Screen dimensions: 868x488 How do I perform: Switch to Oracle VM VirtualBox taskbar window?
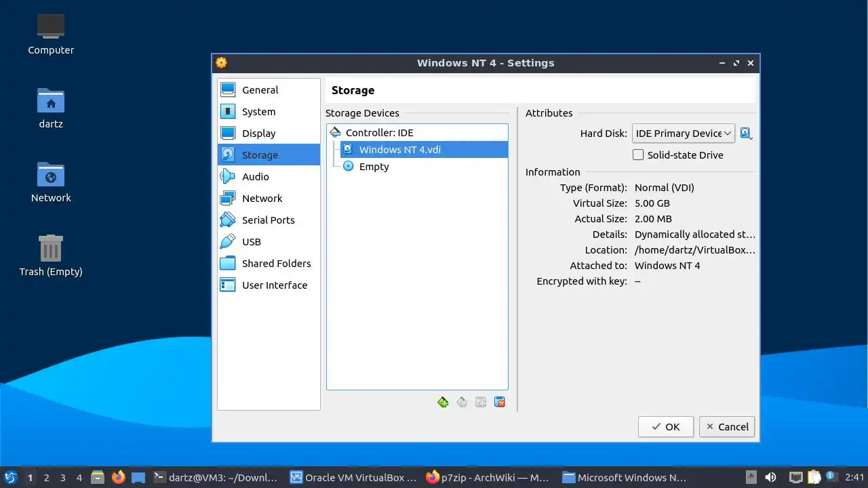click(x=353, y=477)
